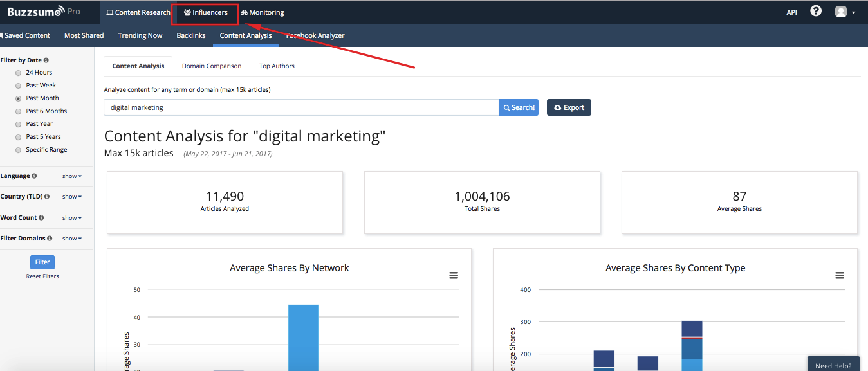868x371 pixels.
Task: Click the Average Shares By Network chart title
Action: [x=289, y=268]
